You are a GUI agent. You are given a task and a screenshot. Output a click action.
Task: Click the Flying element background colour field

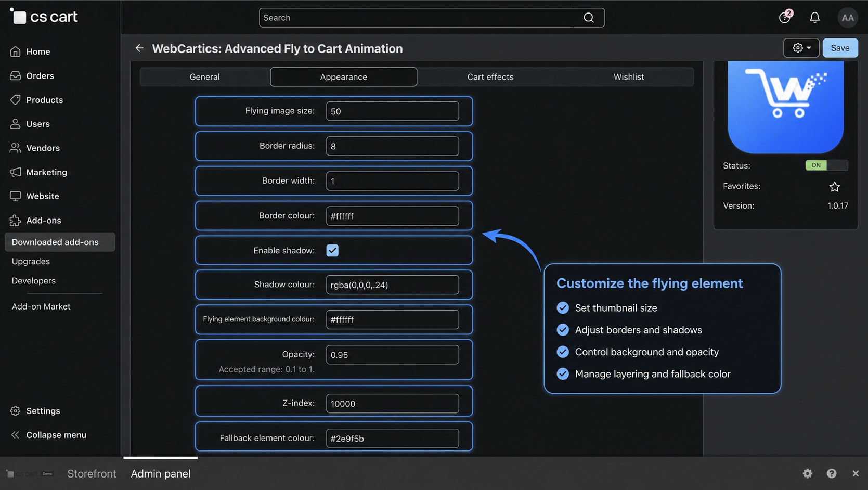(392, 319)
